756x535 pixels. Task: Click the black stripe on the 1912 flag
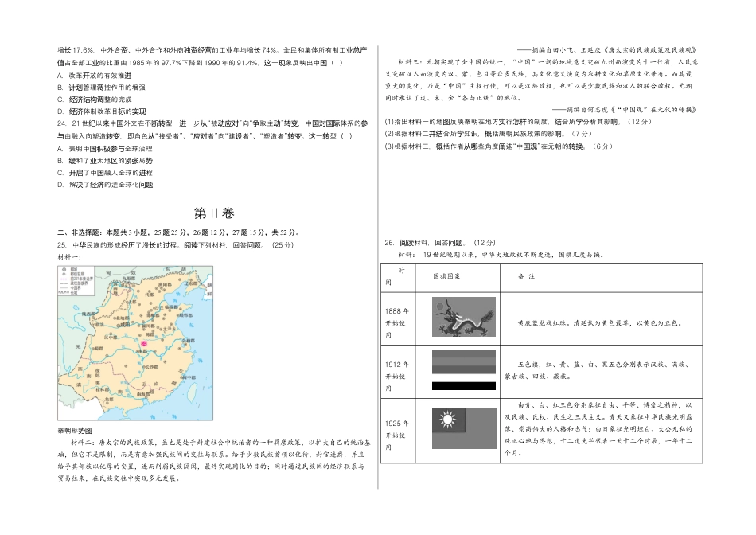(x=463, y=386)
